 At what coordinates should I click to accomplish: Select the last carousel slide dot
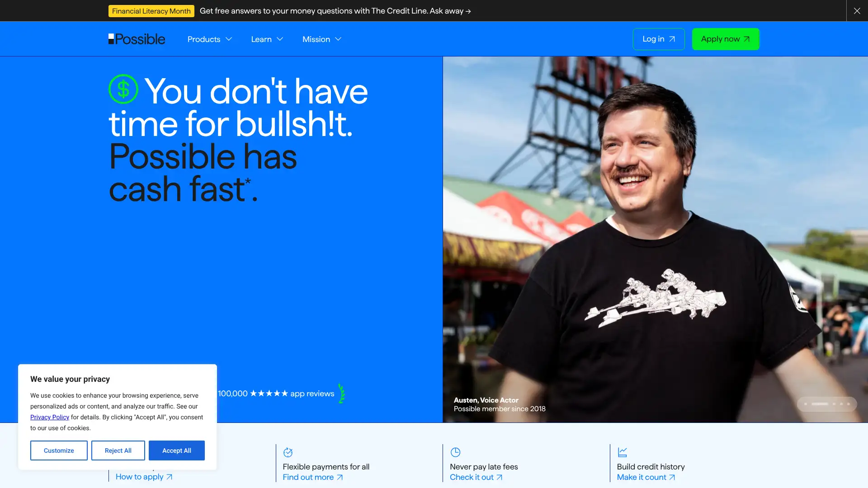click(849, 404)
